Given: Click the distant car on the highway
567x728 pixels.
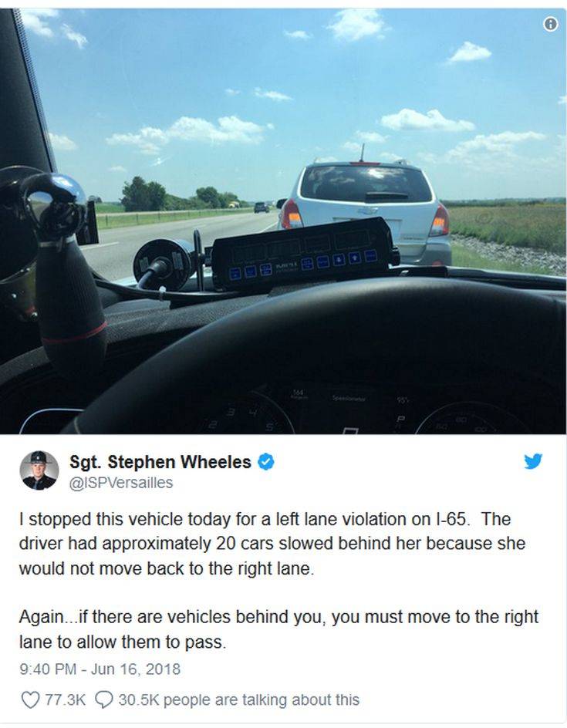Looking at the screenshot, I should point(262,207).
